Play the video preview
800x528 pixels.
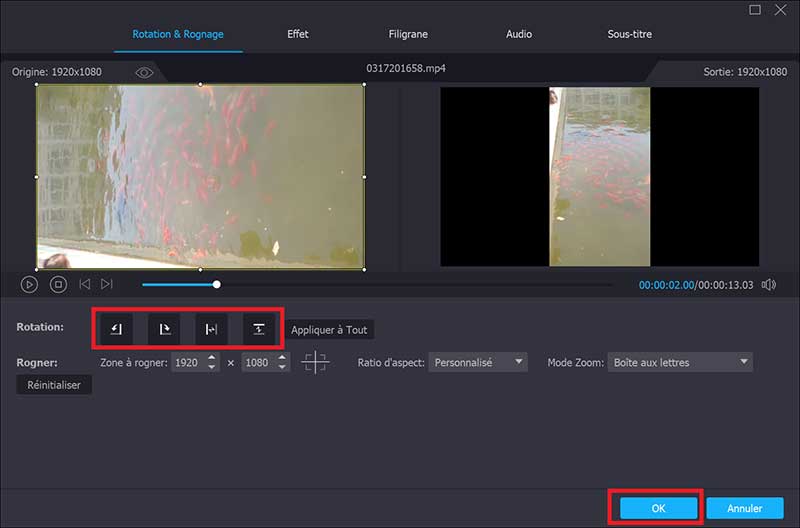click(x=29, y=285)
